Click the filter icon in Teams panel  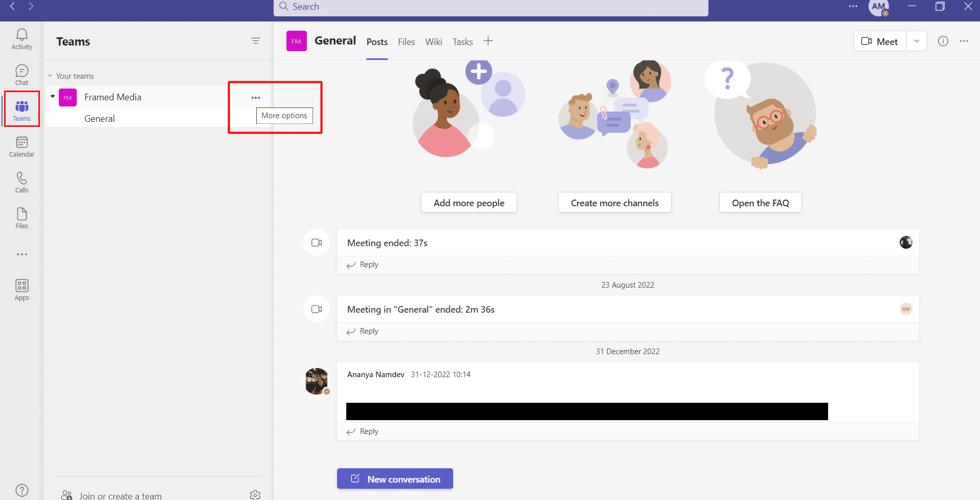[x=256, y=41]
